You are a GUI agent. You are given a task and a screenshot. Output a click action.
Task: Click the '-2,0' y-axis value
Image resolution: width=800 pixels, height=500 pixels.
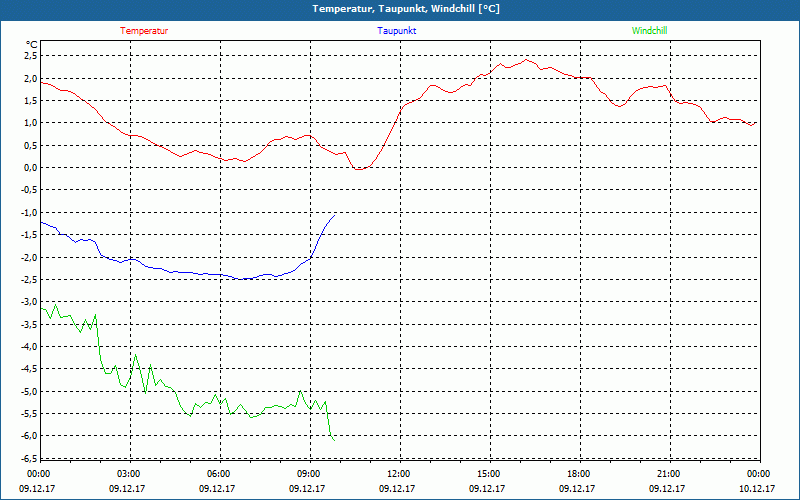[x=29, y=257]
